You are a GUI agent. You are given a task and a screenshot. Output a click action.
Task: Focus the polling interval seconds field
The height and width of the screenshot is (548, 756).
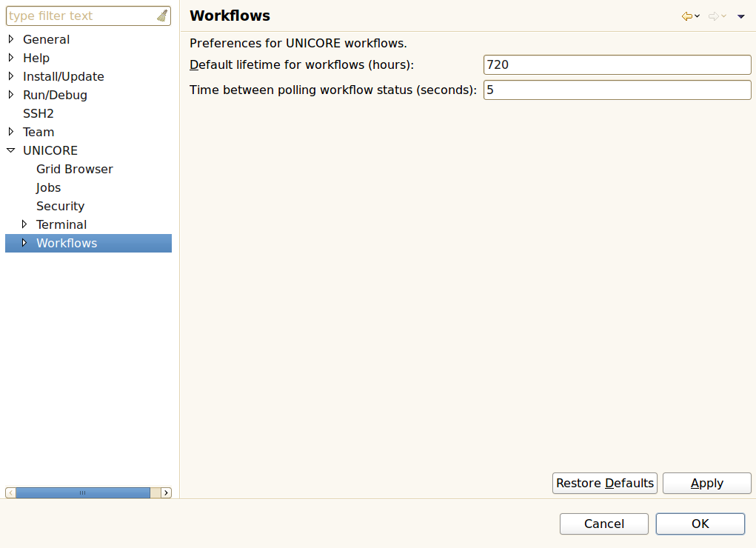[617, 90]
